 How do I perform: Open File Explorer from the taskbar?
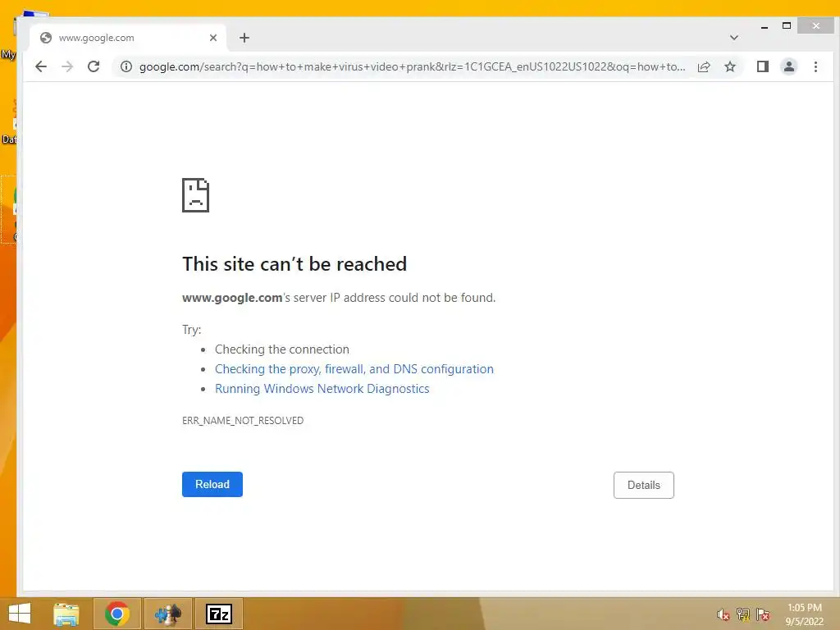pyautogui.click(x=66, y=614)
